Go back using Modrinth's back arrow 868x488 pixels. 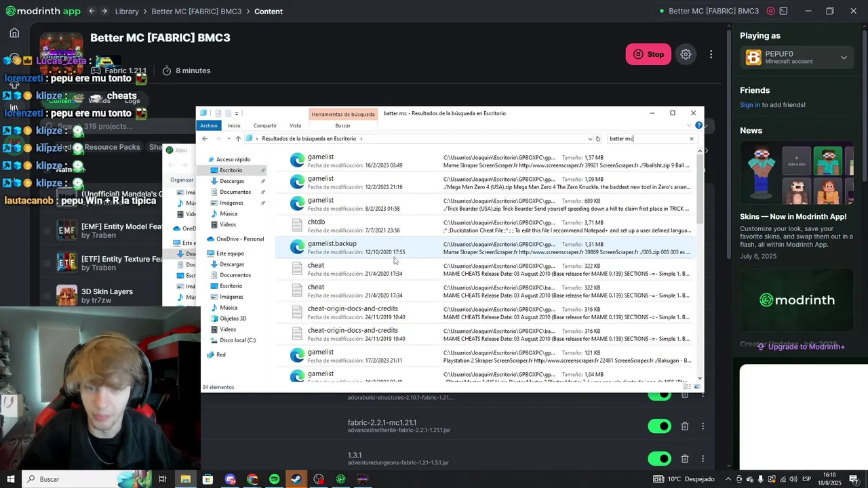click(x=92, y=11)
